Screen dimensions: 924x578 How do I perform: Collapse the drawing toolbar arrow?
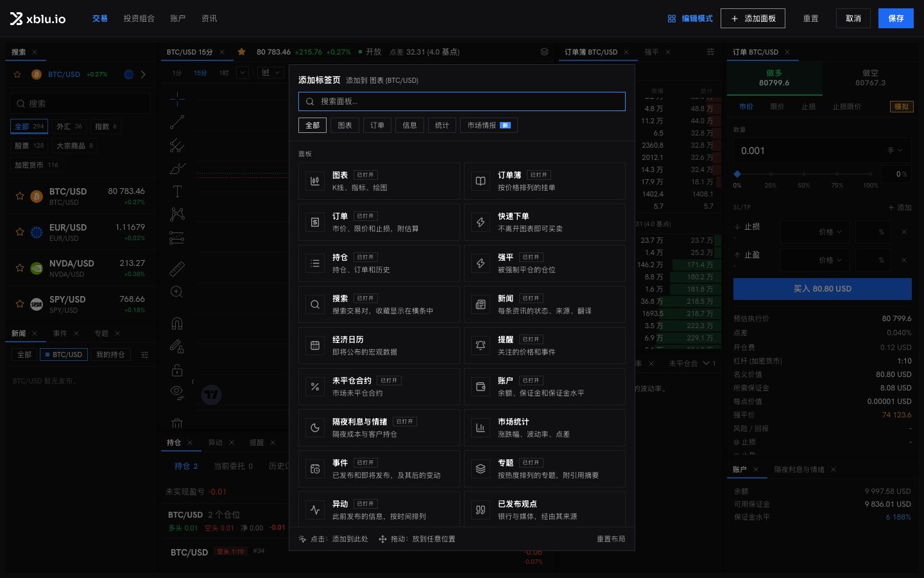193,381
